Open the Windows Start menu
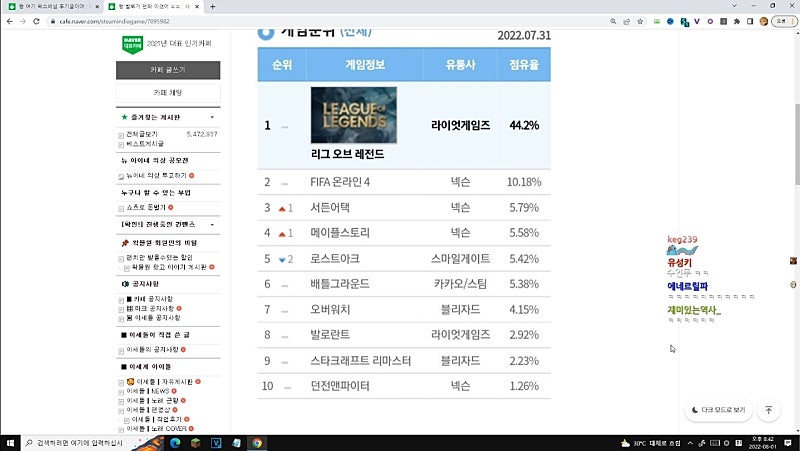This screenshot has height=451, width=800. (x=10, y=443)
